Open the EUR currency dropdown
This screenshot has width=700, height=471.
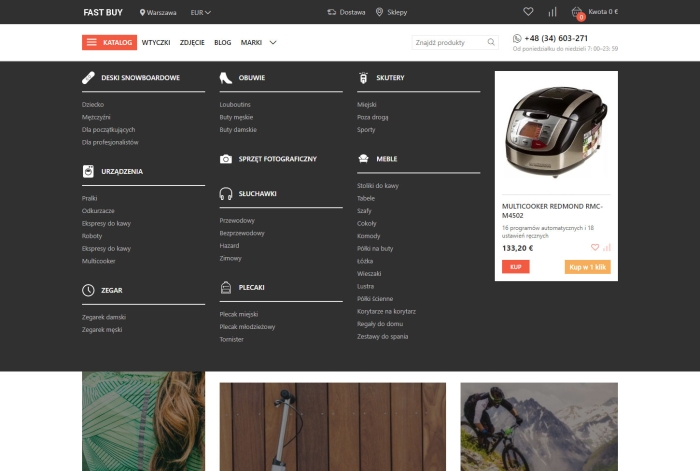200,13
